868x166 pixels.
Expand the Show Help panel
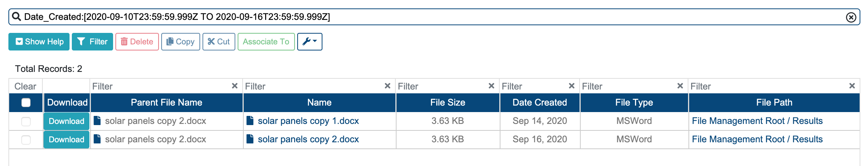(39, 42)
